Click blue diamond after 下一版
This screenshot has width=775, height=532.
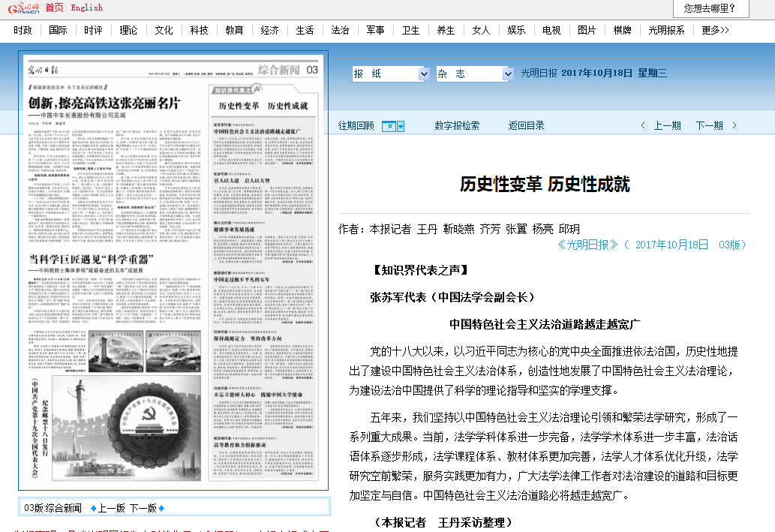161,509
